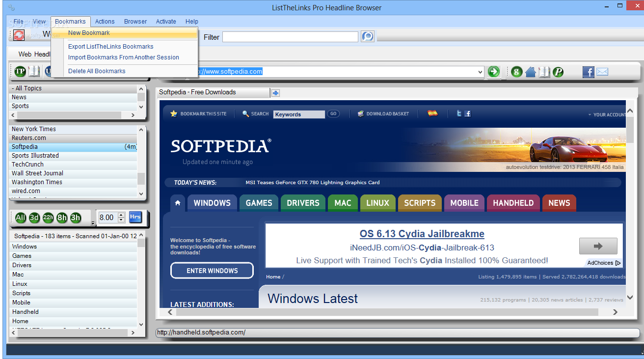Click the GO button next to Keywords search
644x359 pixels.
[333, 114]
